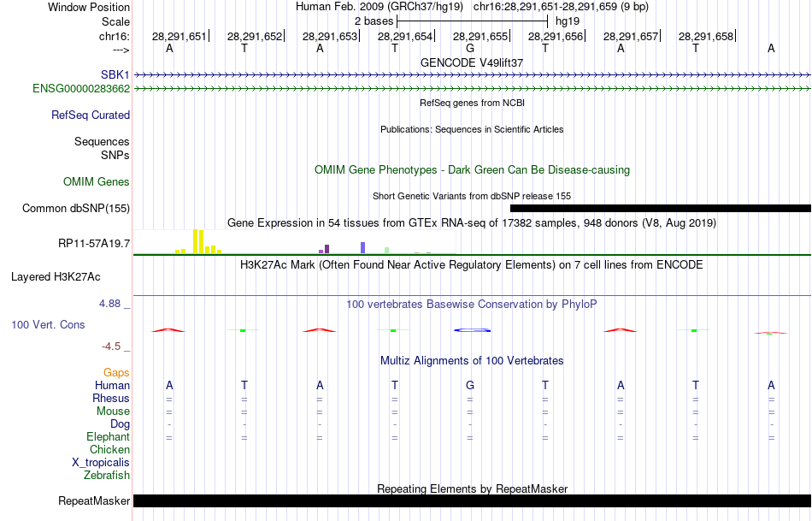Image resolution: width=812 pixels, height=521 pixels.
Task: Click the Mouse species label
Action: (114, 411)
